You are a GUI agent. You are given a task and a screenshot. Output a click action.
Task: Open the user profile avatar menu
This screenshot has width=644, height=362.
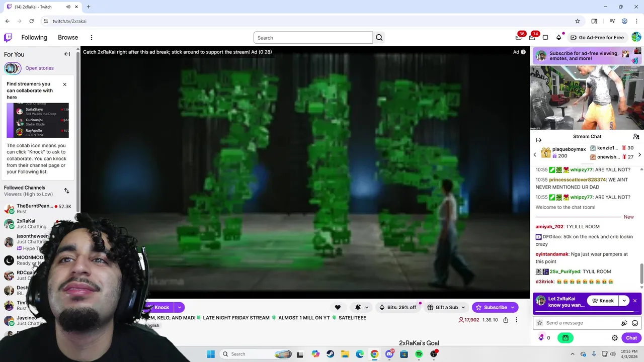636,38
